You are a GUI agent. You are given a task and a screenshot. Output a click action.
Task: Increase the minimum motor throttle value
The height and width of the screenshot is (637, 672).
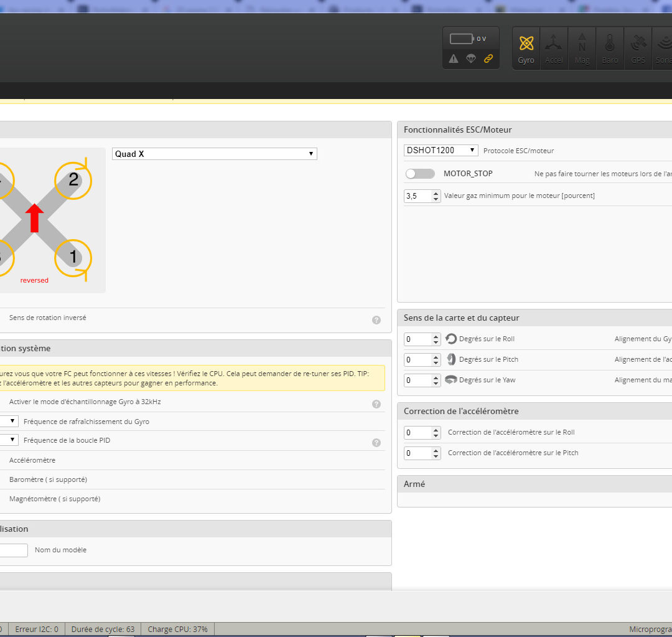pos(436,194)
